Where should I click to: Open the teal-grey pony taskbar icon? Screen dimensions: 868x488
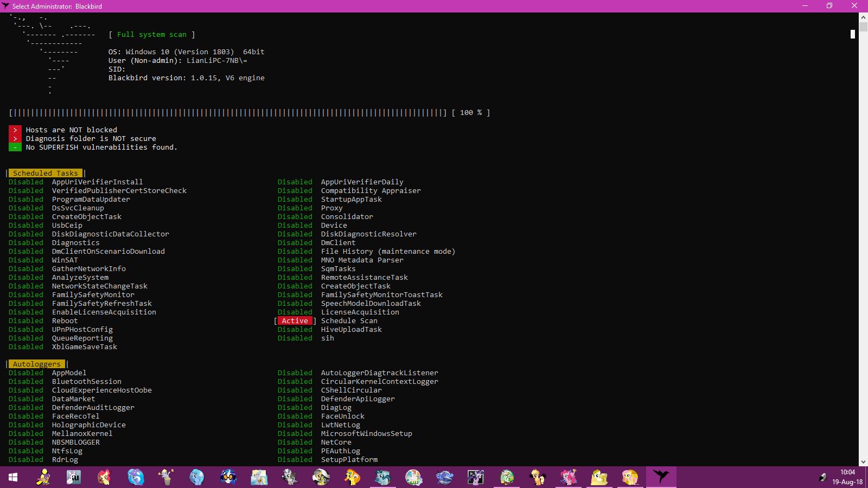coord(383,477)
